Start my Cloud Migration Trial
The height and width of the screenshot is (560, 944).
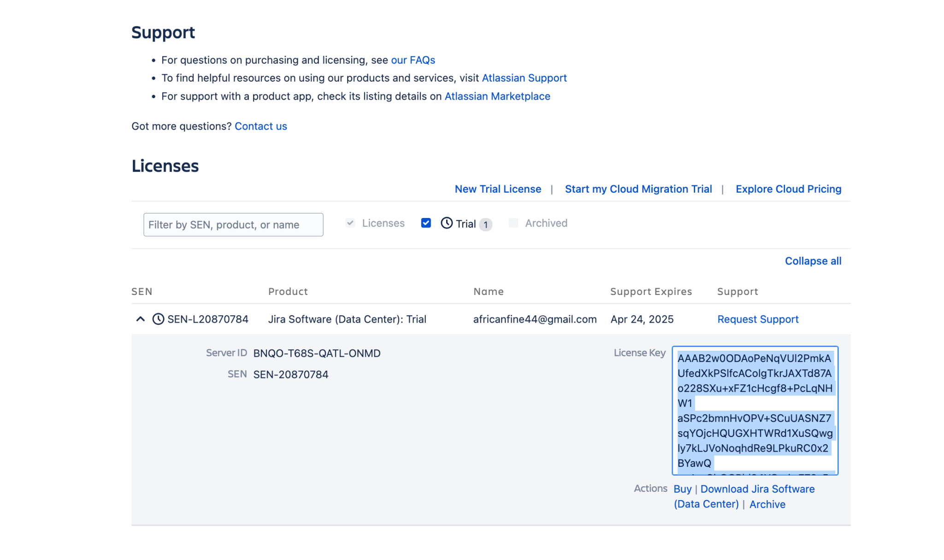tap(638, 189)
